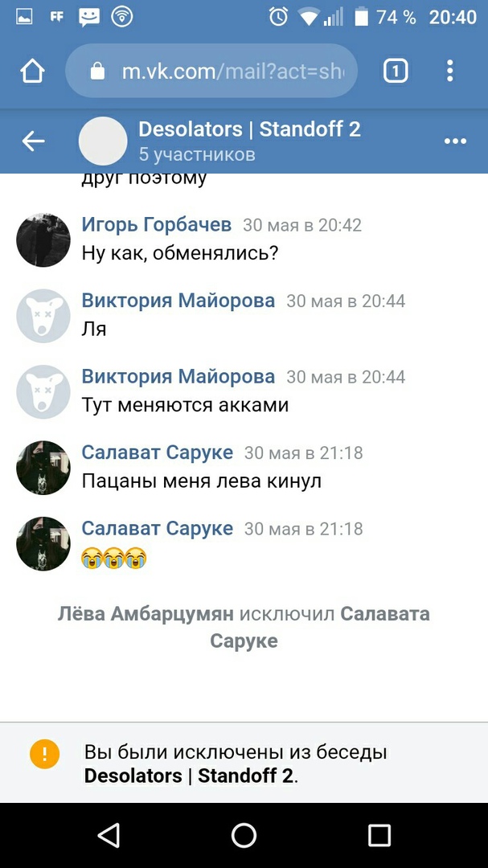
Task: Open Виктория Майорова's name on the Ля message
Action: [x=178, y=300]
